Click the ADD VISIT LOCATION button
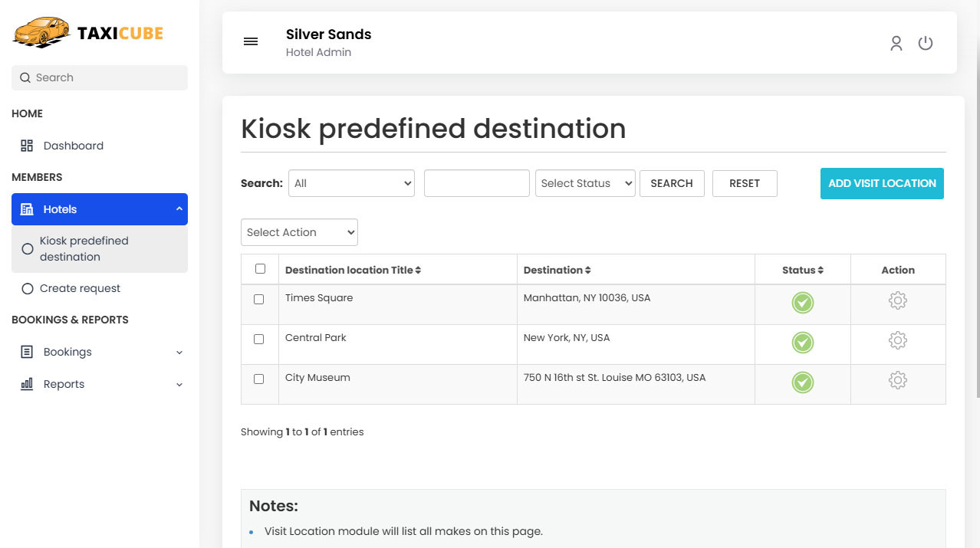The image size is (980, 548). [882, 183]
